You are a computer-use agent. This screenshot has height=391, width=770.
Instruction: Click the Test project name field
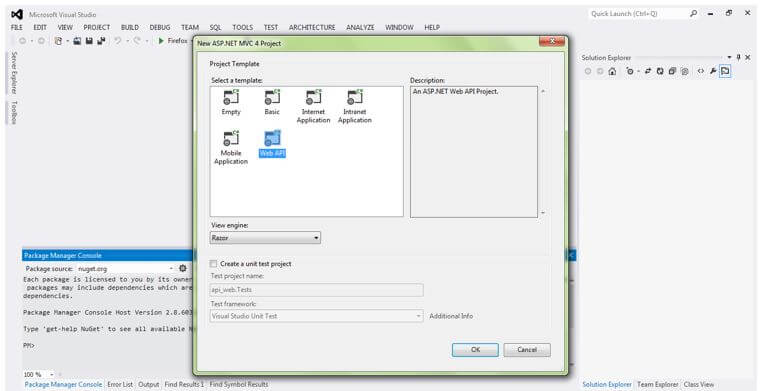pyautogui.click(x=317, y=290)
